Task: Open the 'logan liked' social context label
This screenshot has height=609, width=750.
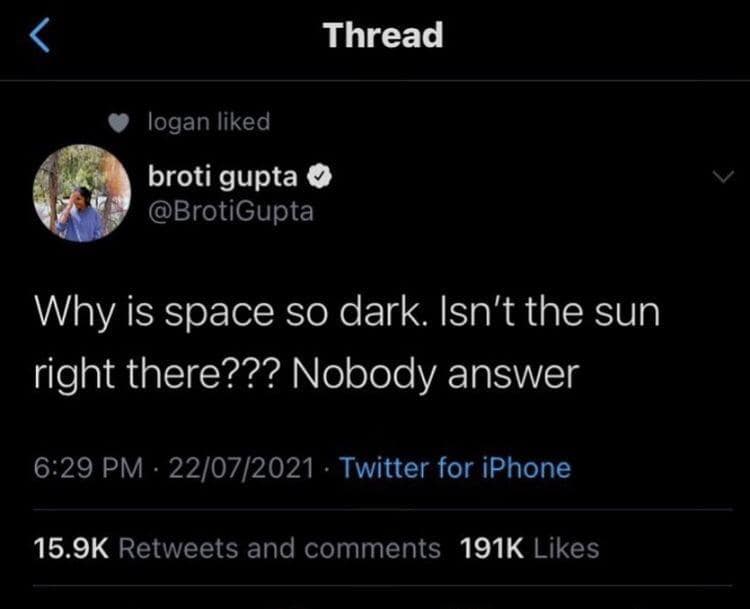Action: 208,122
